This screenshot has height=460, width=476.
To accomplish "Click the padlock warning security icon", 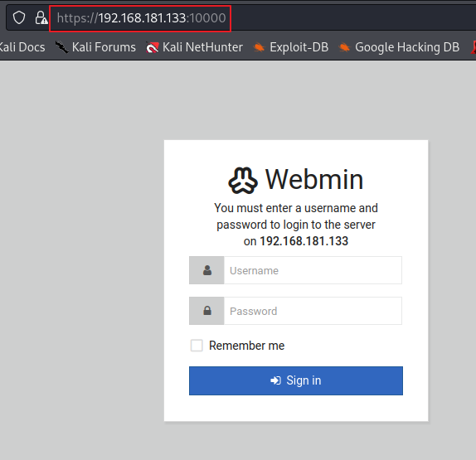I will click(x=41, y=18).
